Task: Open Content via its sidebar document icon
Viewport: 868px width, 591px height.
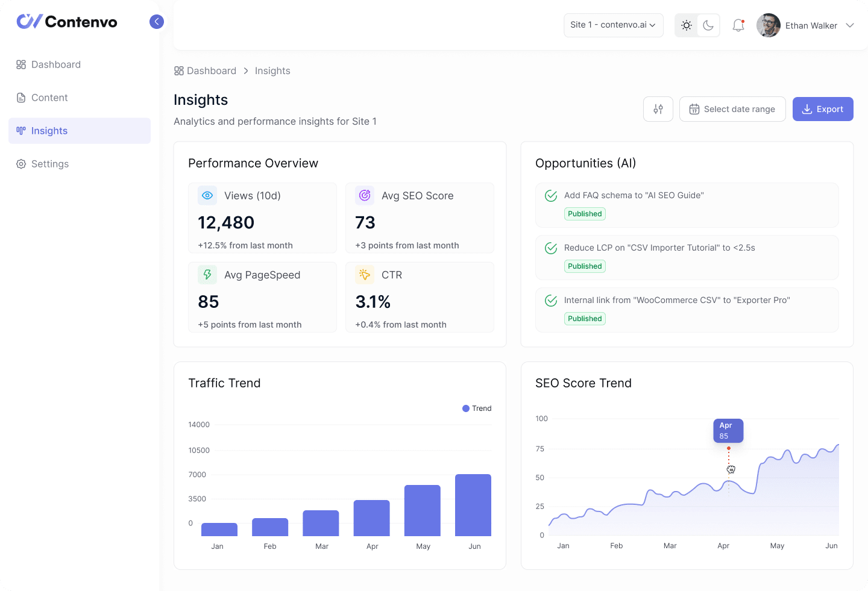Action: coord(21,98)
